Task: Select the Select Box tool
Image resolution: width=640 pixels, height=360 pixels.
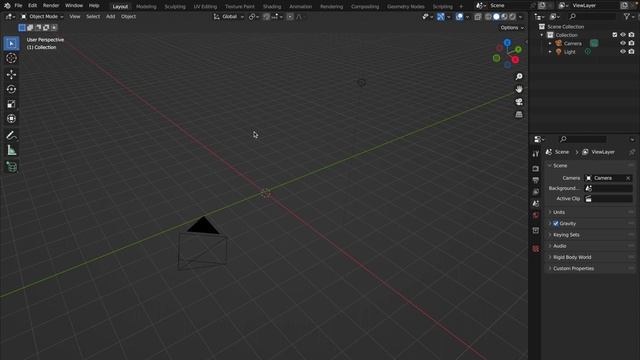Action: tap(11, 43)
